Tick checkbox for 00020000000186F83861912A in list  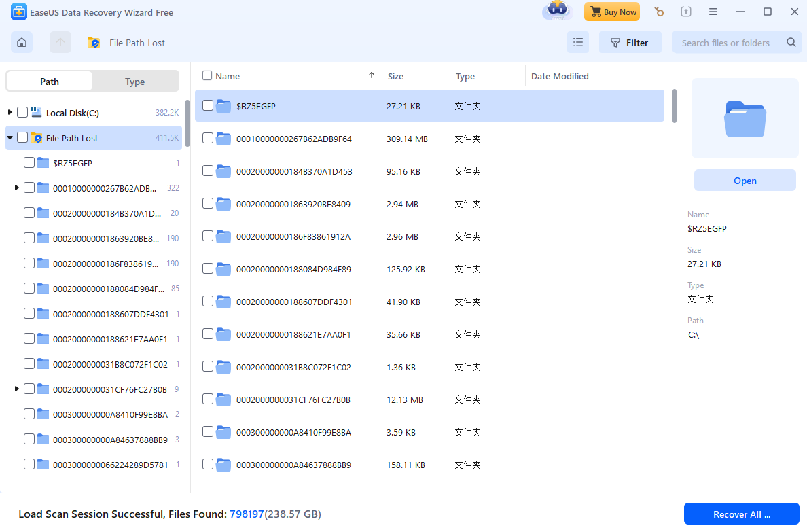pos(208,236)
